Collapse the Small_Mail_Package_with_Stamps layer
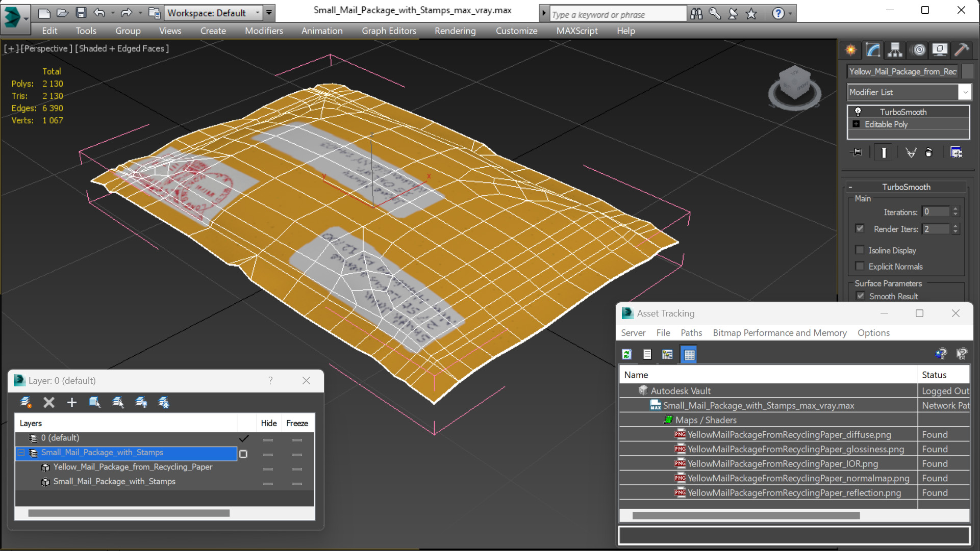The image size is (980, 551). [x=21, y=453]
